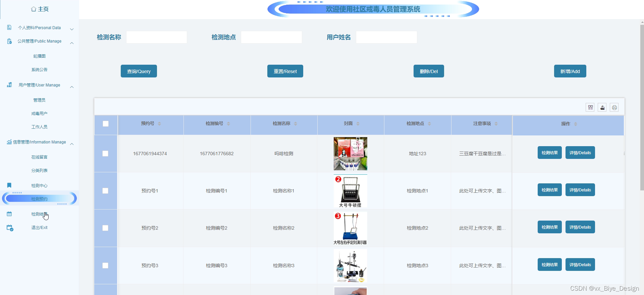Sort by 检测编号 column arrows

[228, 124]
